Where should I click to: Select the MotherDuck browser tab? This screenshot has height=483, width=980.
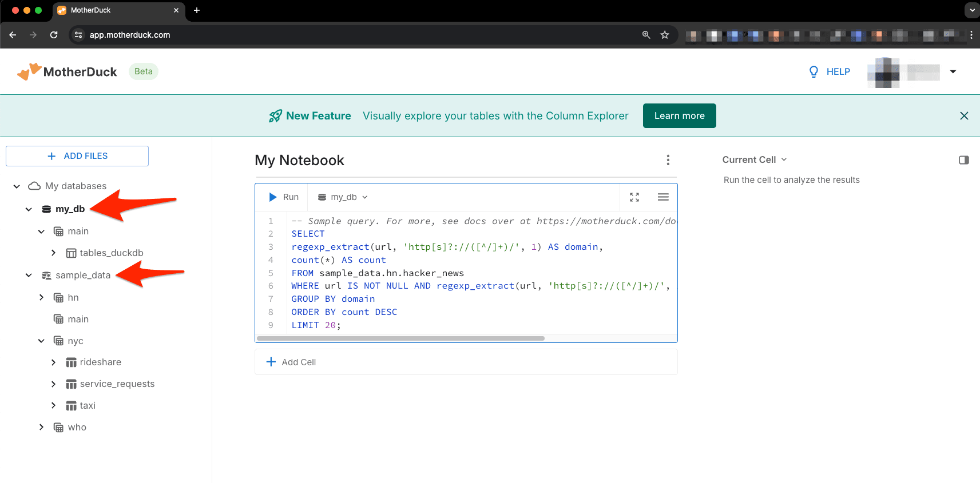click(120, 10)
